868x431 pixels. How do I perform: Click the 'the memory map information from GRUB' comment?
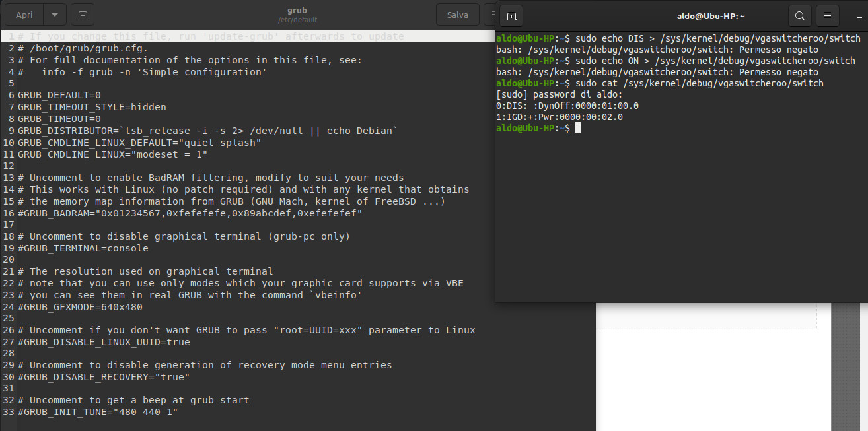[x=231, y=201]
